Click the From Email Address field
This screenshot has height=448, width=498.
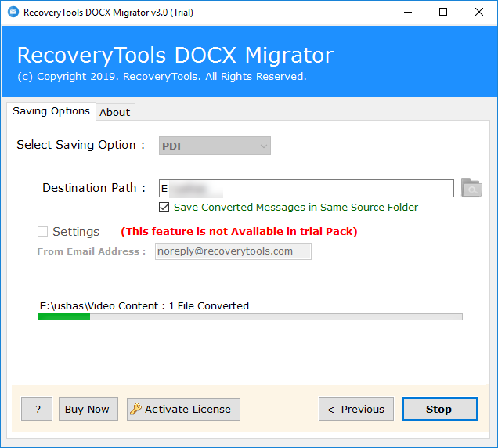233,251
